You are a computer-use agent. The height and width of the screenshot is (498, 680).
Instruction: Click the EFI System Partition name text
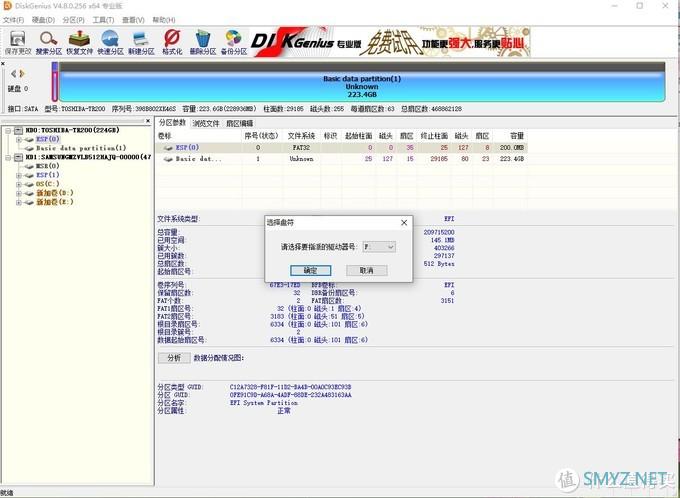click(x=264, y=403)
